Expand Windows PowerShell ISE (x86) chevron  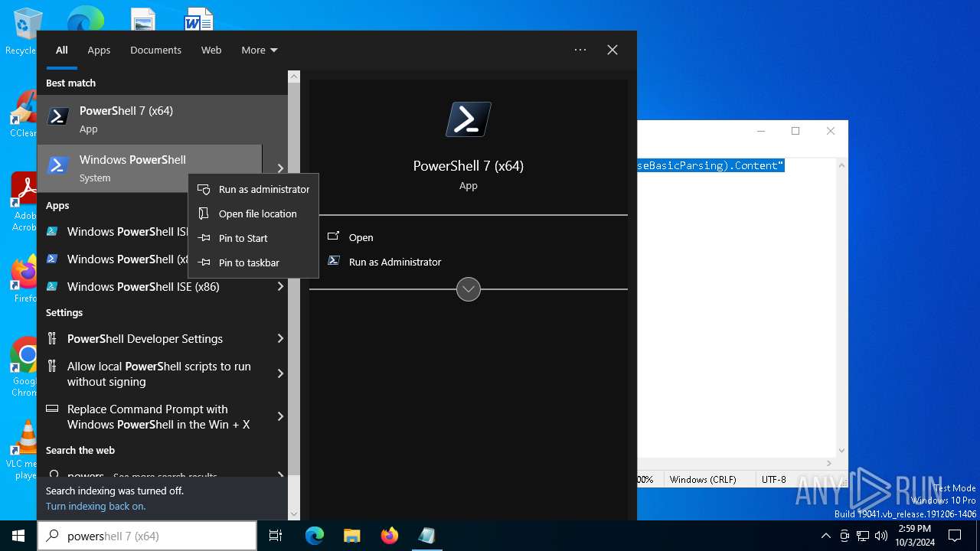pyautogui.click(x=280, y=286)
